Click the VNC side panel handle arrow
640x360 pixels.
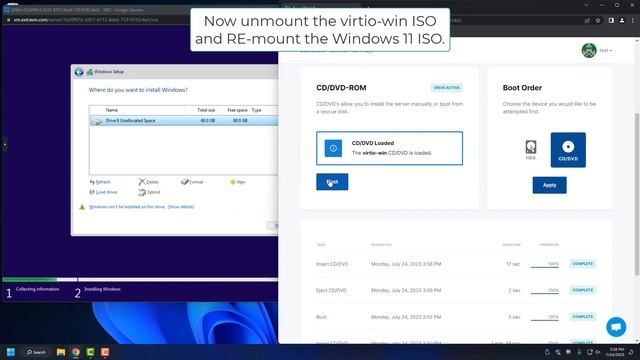(x=4, y=144)
